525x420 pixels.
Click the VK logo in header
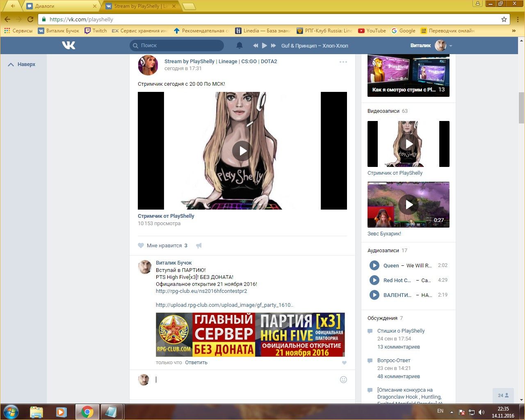68,46
